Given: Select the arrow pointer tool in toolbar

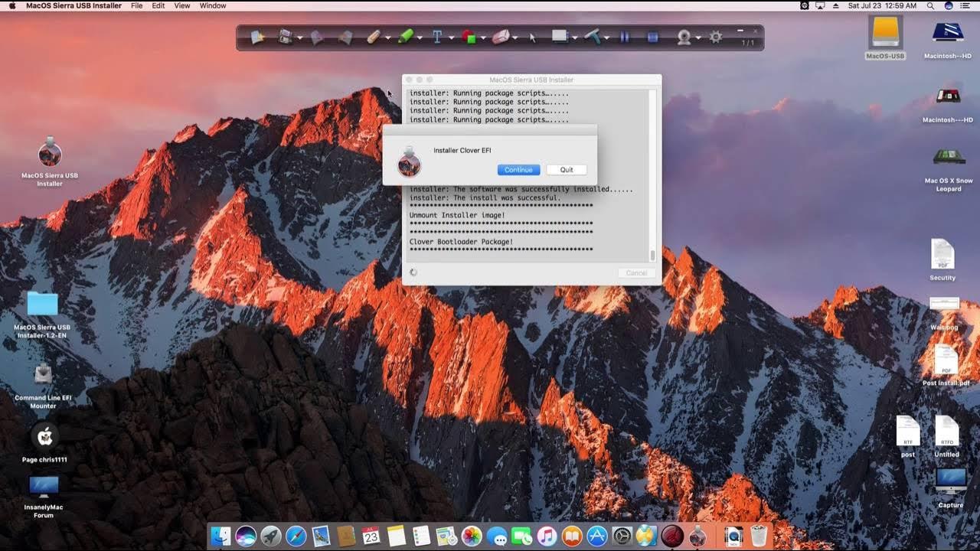Looking at the screenshot, I should click(x=533, y=37).
